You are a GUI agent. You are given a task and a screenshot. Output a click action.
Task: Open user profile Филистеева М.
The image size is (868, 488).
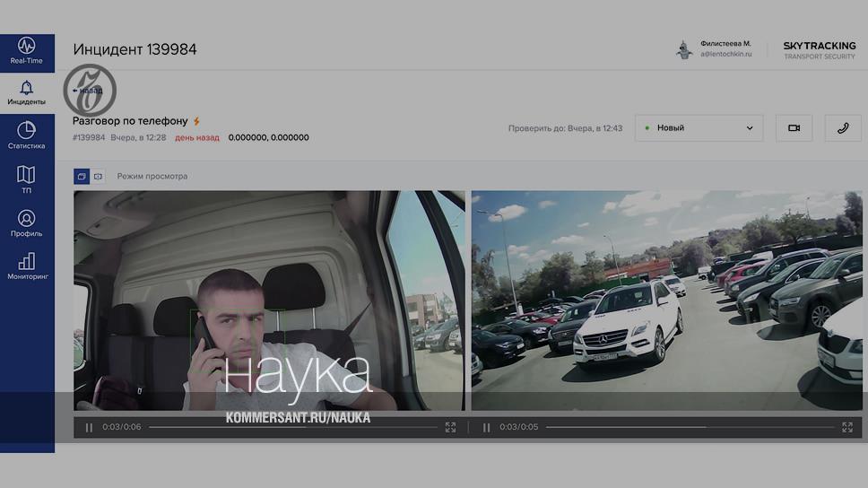pos(715,49)
